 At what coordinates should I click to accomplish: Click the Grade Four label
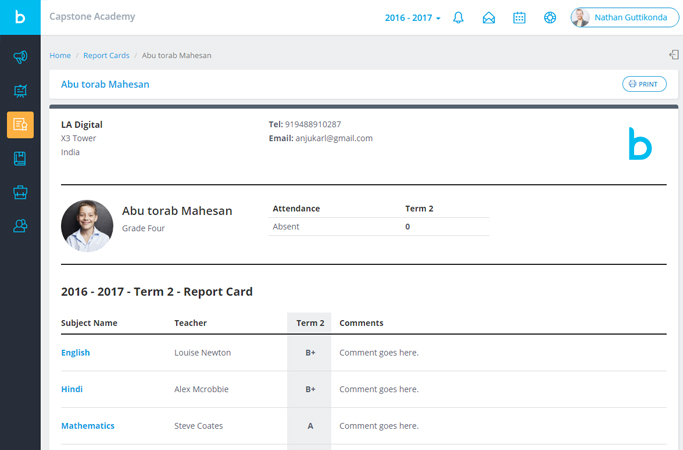click(x=143, y=228)
